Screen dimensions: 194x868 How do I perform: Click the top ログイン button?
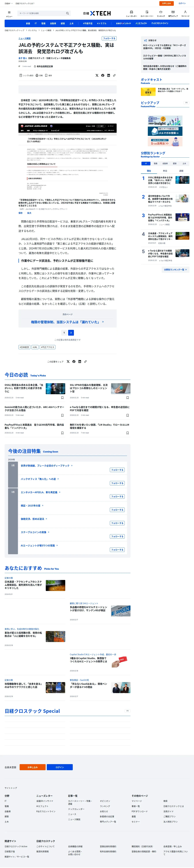click(x=182, y=3)
